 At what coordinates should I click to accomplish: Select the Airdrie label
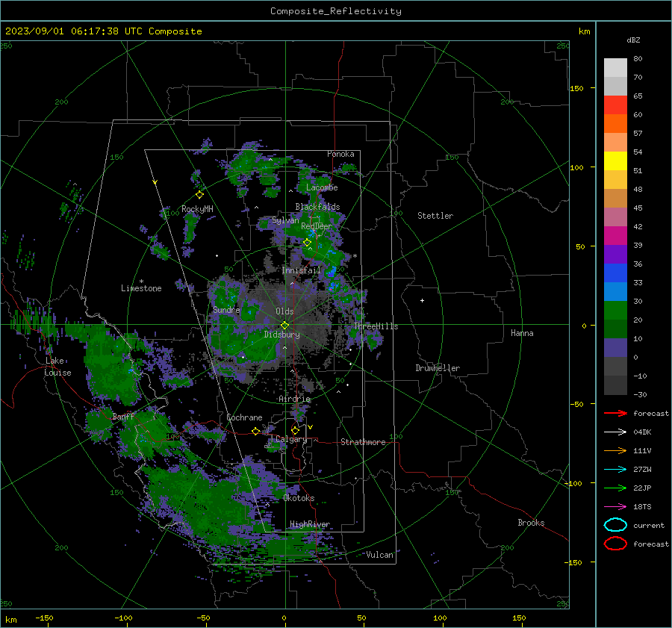(x=294, y=399)
